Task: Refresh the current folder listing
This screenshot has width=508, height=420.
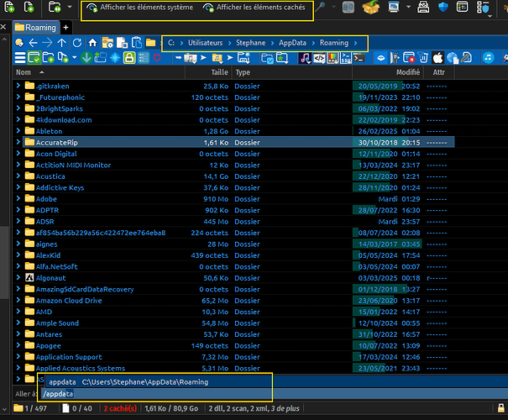Action: 77,42
